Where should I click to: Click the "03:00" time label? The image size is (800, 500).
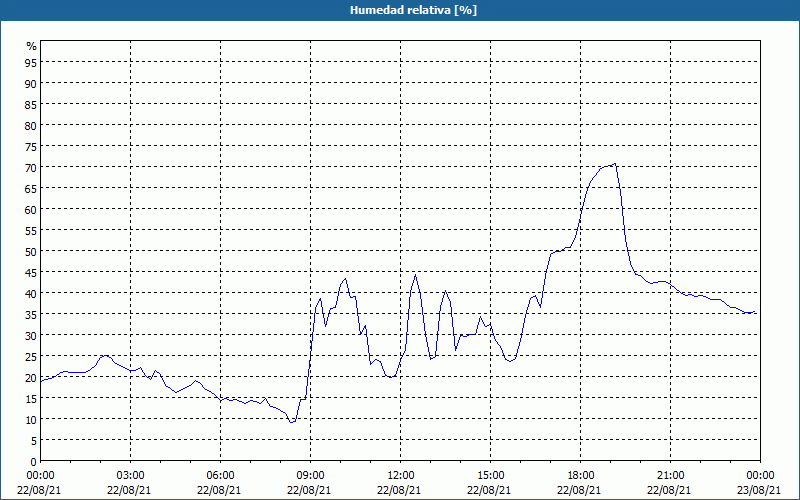tap(130, 476)
